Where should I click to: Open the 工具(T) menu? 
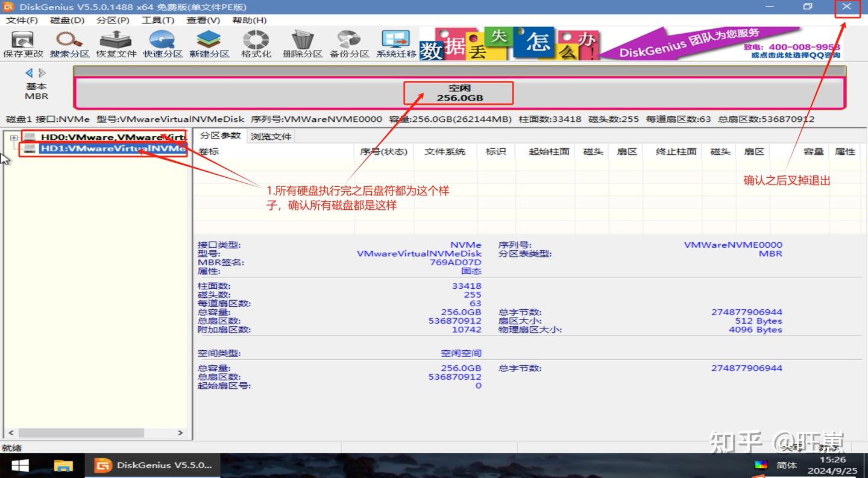point(158,20)
